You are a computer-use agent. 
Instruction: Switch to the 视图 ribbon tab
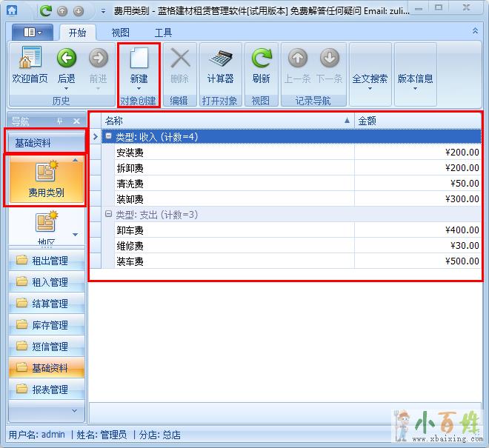[x=120, y=33]
